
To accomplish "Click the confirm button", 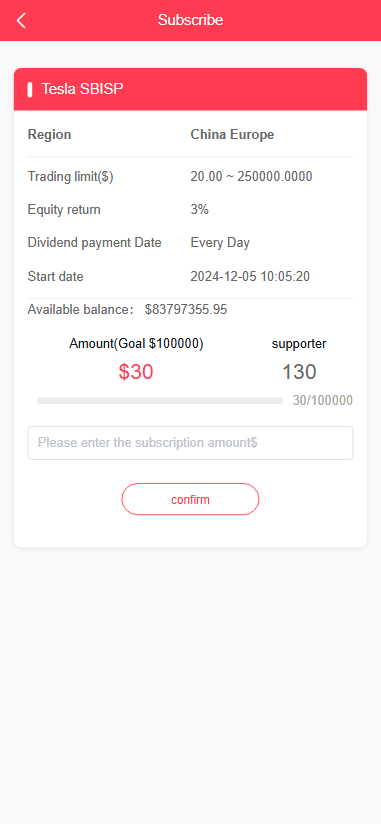I will 190,499.
